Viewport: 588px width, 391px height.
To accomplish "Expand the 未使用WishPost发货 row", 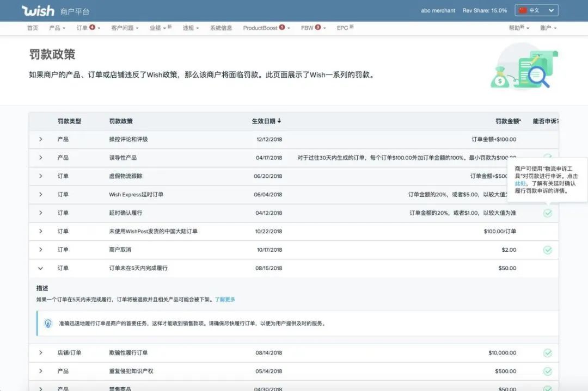I will (x=40, y=231).
